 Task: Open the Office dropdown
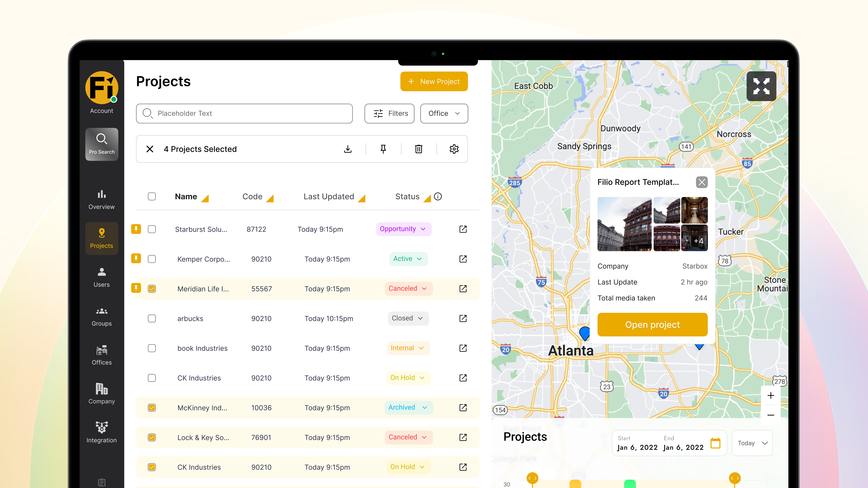click(444, 114)
